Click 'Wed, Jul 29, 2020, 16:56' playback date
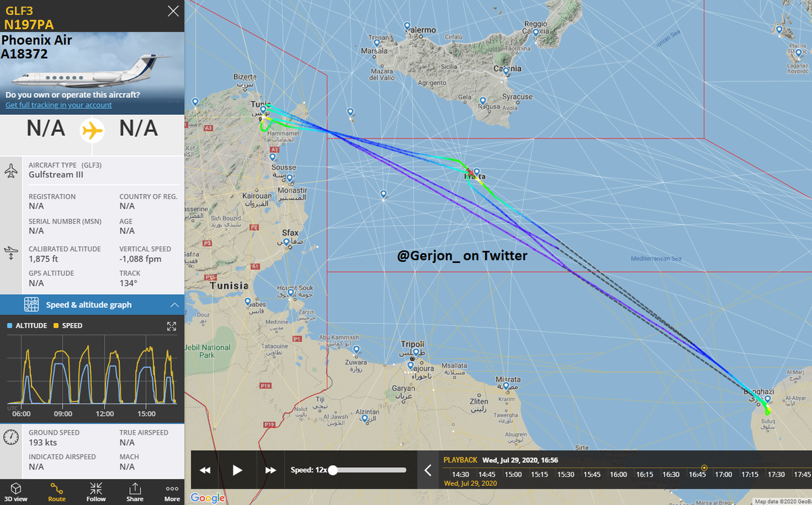The image size is (812, 505). click(x=520, y=460)
